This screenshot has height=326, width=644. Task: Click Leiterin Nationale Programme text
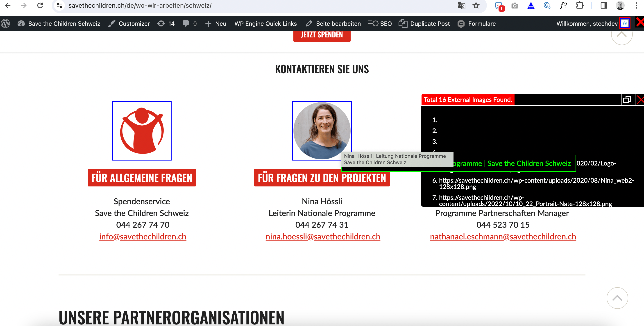coord(322,213)
